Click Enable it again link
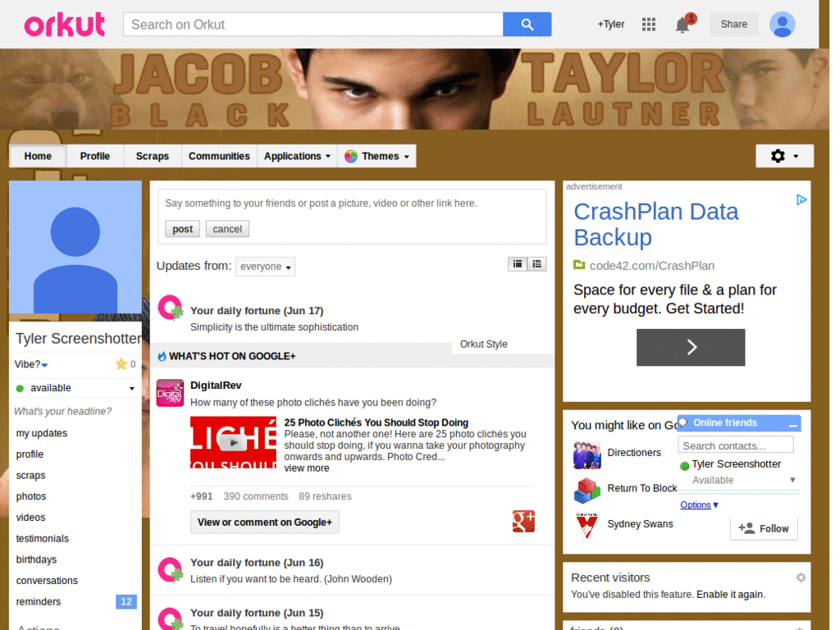 [731, 595]
